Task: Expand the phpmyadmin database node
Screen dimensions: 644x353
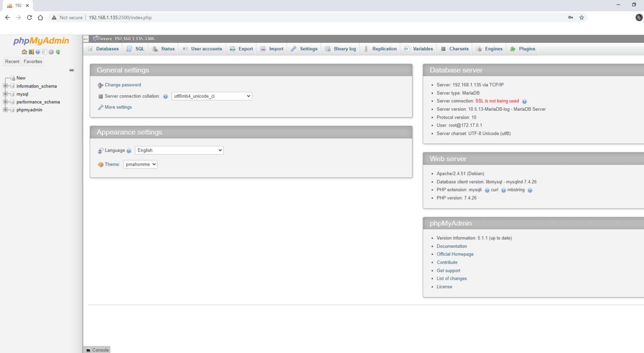Action: pos(5,109)
